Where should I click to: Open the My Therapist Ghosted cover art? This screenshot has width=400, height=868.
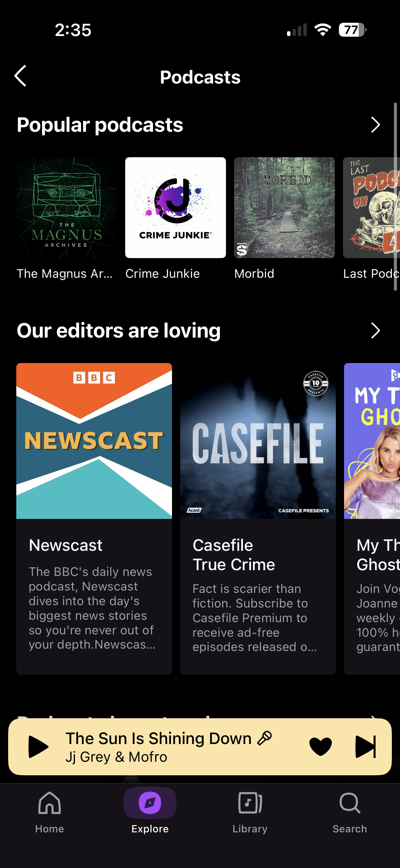pos(372,441)
